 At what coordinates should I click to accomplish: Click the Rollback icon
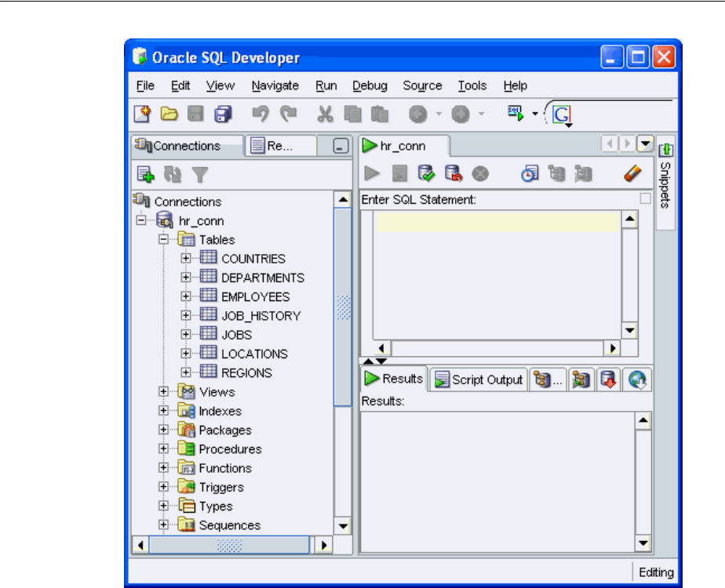pos(454,174)
